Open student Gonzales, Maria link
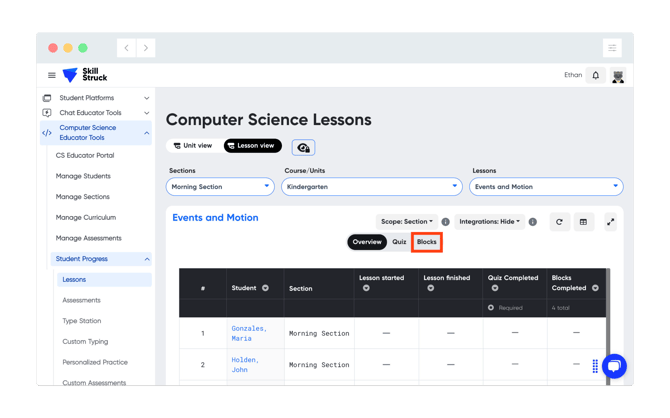 [x=249, y=333]
